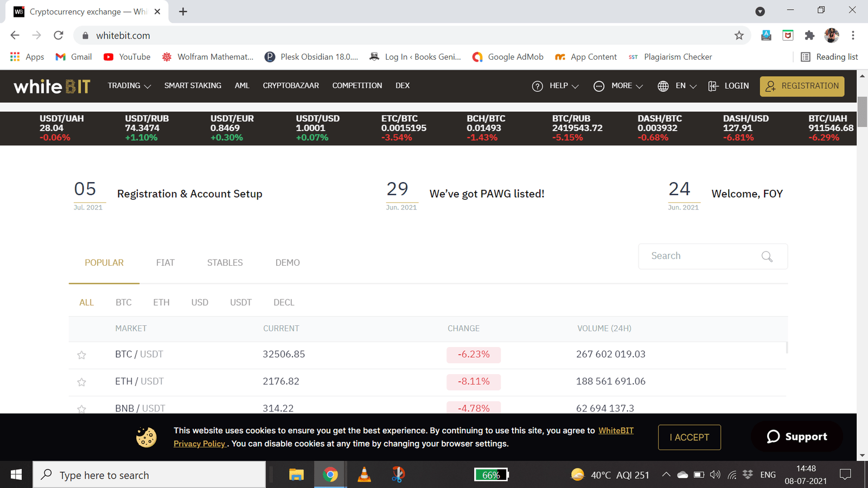Open AML menu item
Viewport: 868px width, 488px height.
tap(242, 86)
